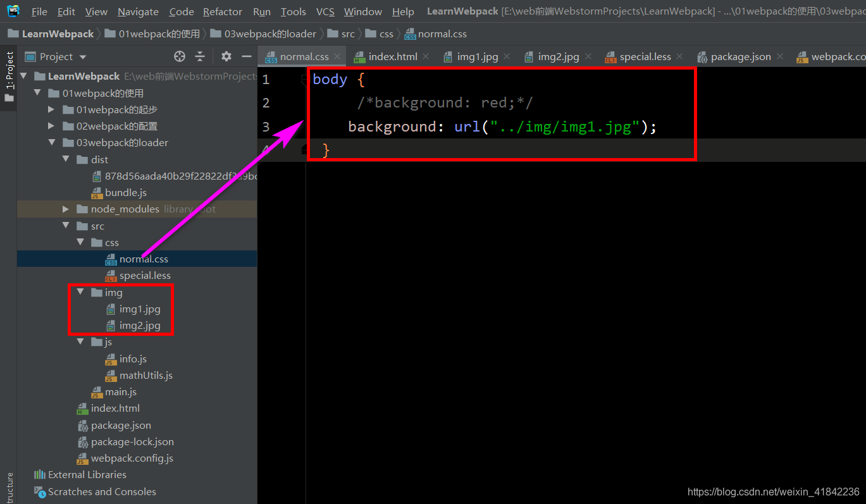
Task: Collapse the src folder arrow
Action: pyautogui.click(x=66, y=226)
